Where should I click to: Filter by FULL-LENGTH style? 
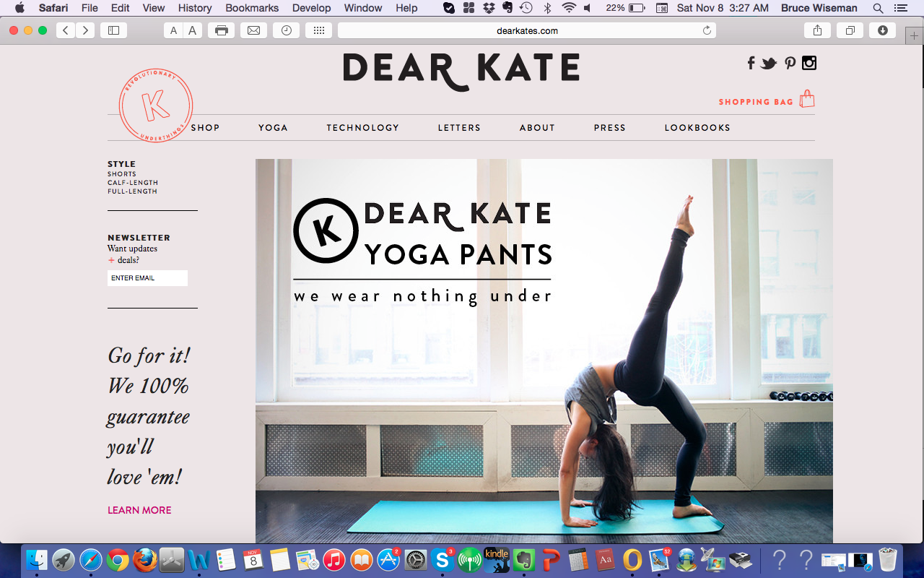tap(132, 191)
